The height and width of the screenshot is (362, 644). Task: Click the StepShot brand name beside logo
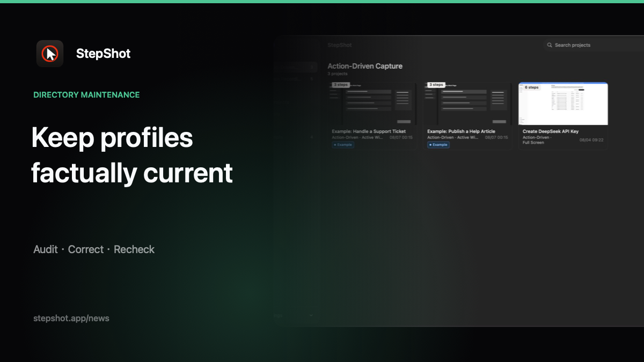click(103, 54)
